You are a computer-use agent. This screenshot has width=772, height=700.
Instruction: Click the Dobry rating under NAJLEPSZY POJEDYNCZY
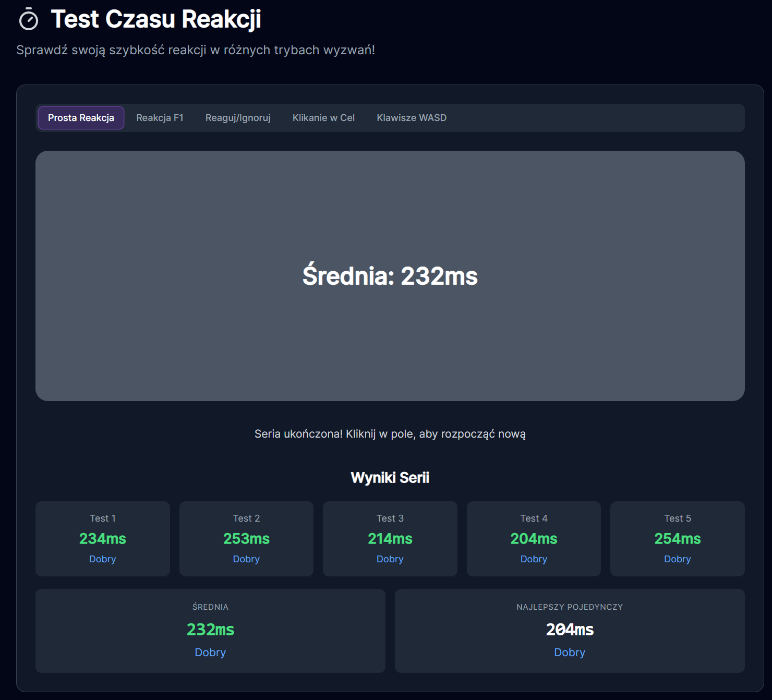(x=570, y=653)
